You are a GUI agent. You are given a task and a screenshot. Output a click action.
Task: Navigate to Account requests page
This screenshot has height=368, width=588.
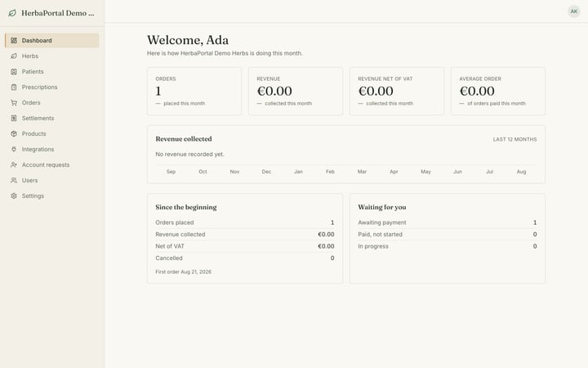click(51, 165)
